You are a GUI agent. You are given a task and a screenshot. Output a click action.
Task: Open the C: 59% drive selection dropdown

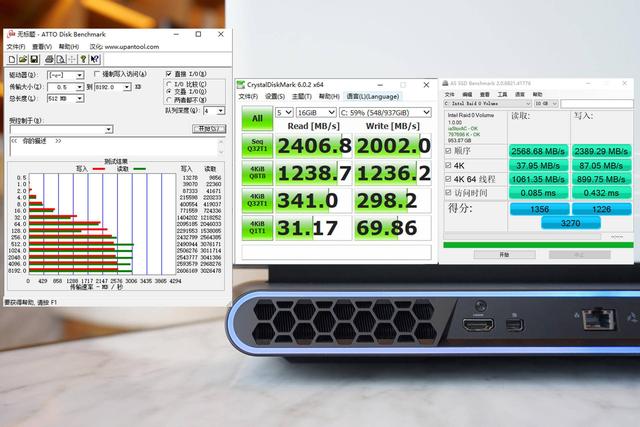pos(385,112)
